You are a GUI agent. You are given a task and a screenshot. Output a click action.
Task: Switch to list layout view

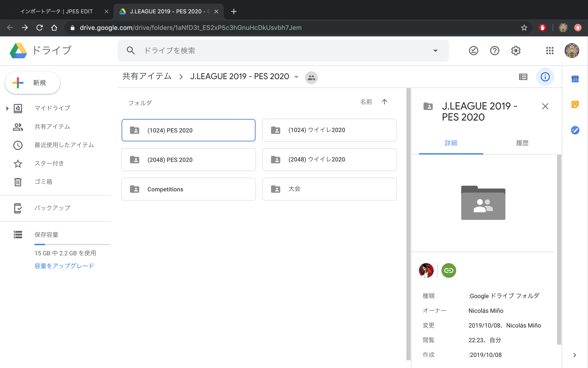click(x=523, y=77)
